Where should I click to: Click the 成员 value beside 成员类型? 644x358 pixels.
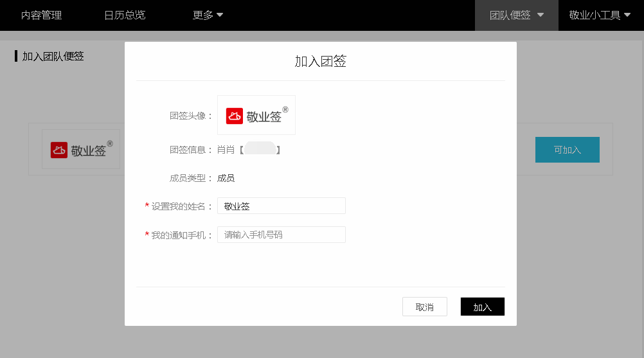[x=226, y=178]
